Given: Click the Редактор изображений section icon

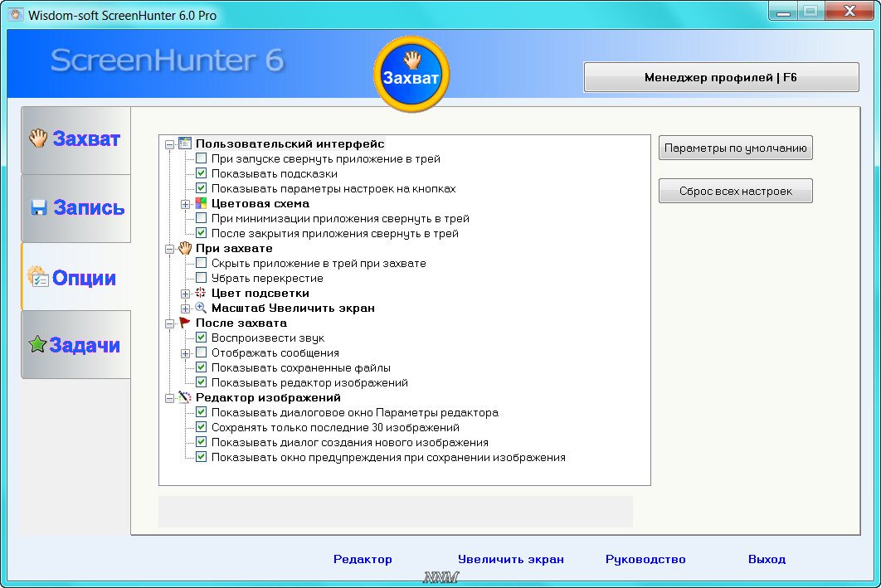Looking at the screenshot, I should 185,397.
